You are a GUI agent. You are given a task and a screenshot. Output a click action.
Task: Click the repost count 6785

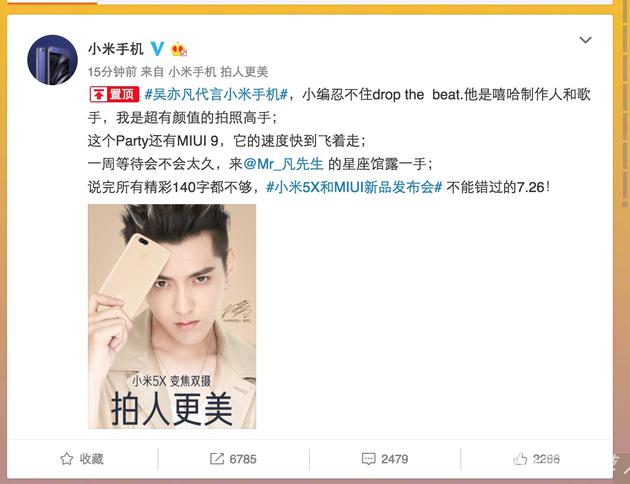tap(243, 459)
